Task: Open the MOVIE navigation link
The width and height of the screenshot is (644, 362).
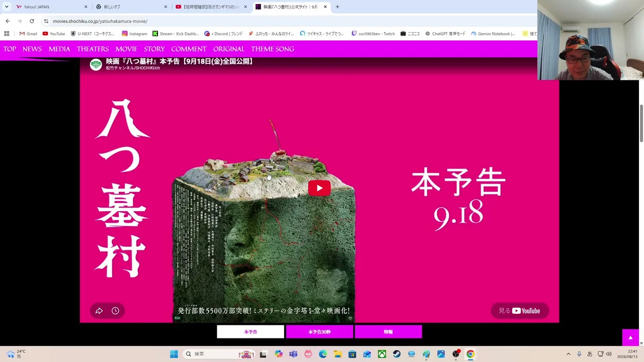Action: (x=126, y=49)
